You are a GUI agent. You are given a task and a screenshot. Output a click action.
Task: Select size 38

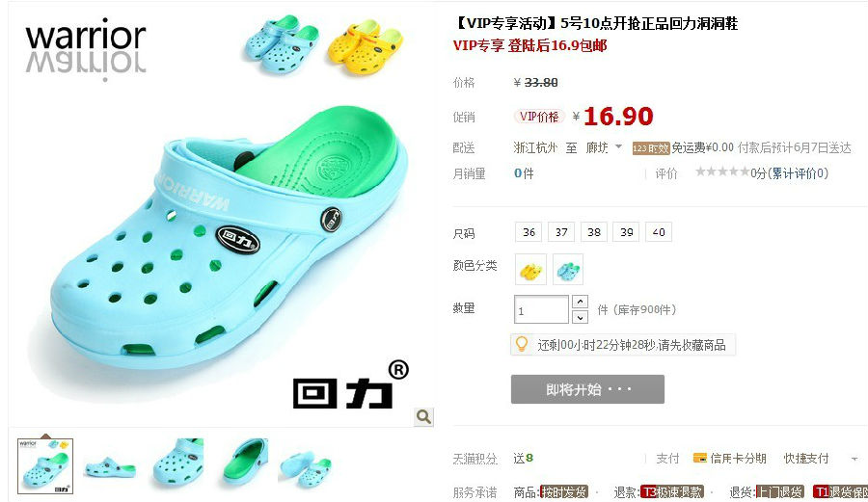(x=594, y=231)
